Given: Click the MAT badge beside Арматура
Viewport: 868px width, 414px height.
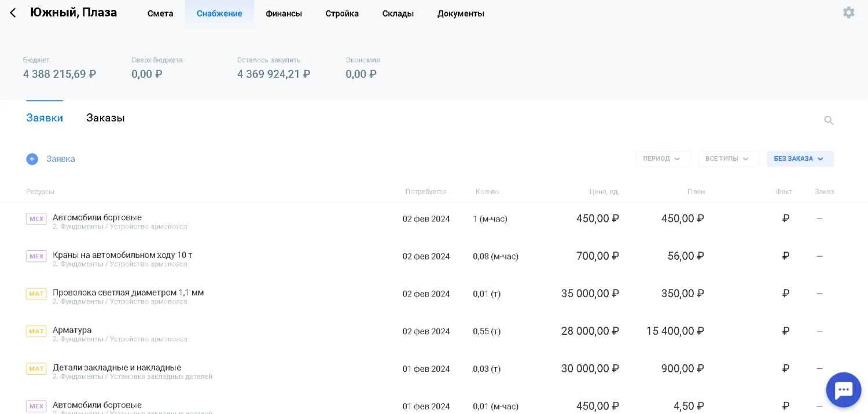Looking at the screenshot, I should coord(36,331).
